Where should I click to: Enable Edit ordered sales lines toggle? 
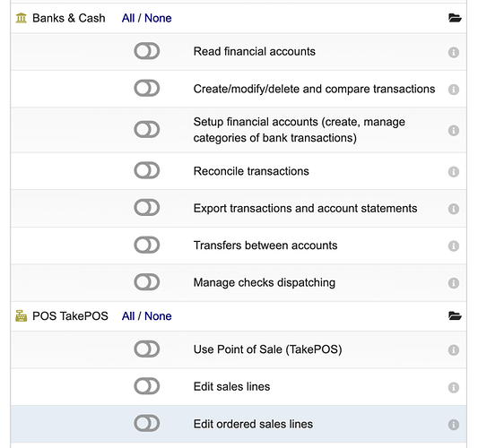147,423
